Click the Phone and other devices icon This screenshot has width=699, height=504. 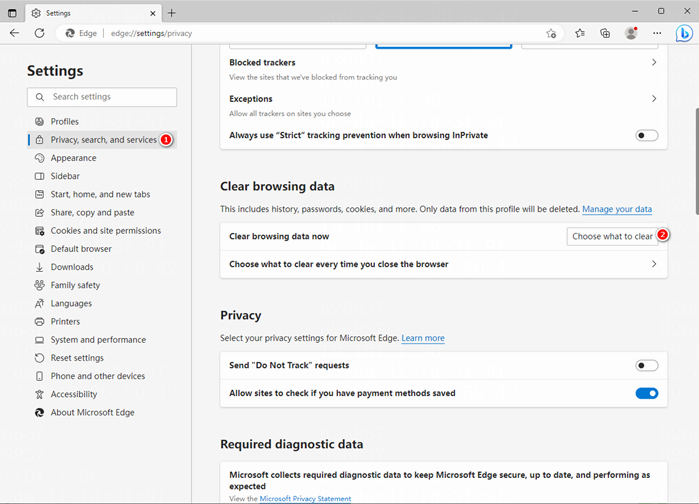39,376
